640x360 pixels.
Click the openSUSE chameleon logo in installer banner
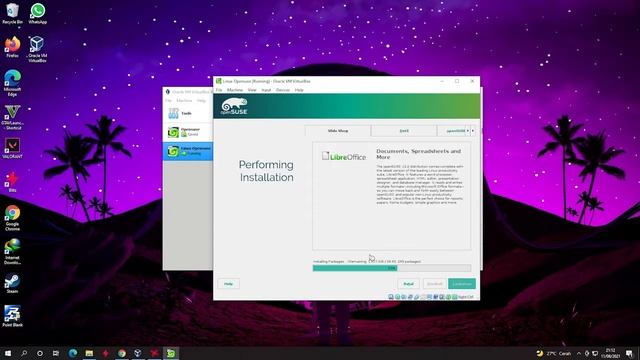(234, 106)
